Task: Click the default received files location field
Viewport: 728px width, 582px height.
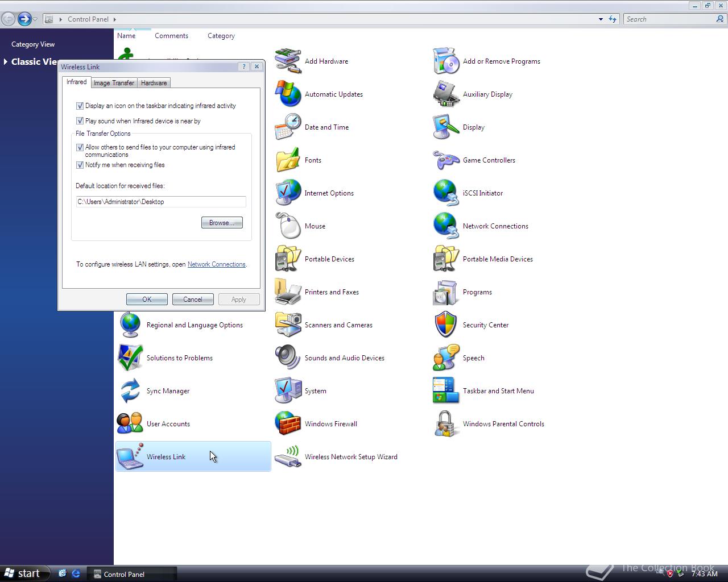Action: click(x=161, y=202)
